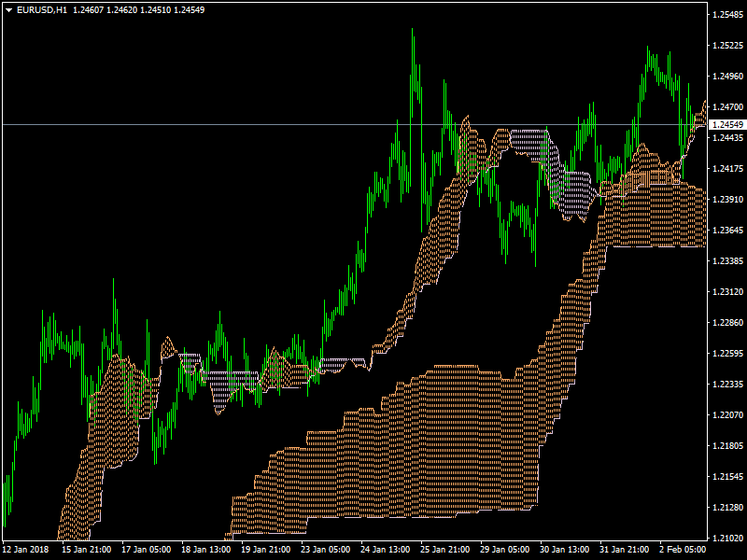Click the highest candlestick peak on the chart
747x560 pixels.
tap(412, 32)
